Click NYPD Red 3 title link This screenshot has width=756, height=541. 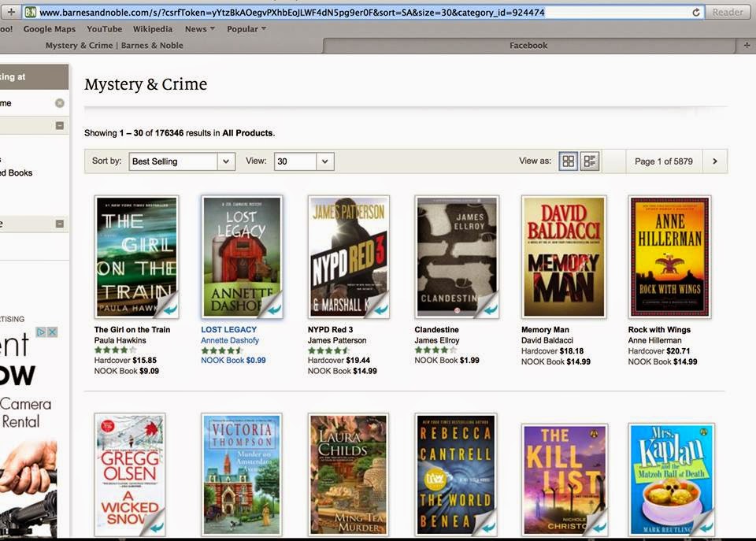tap(330, 330)
